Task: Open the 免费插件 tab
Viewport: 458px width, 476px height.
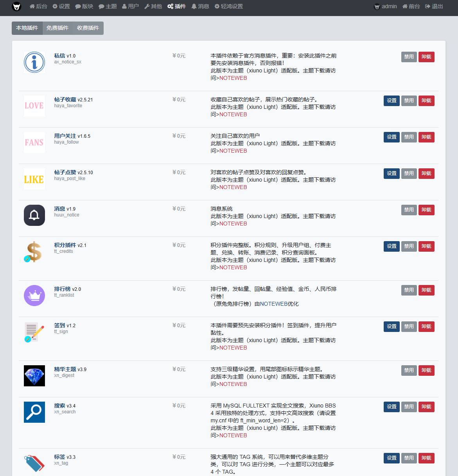Action: [57, 28]
